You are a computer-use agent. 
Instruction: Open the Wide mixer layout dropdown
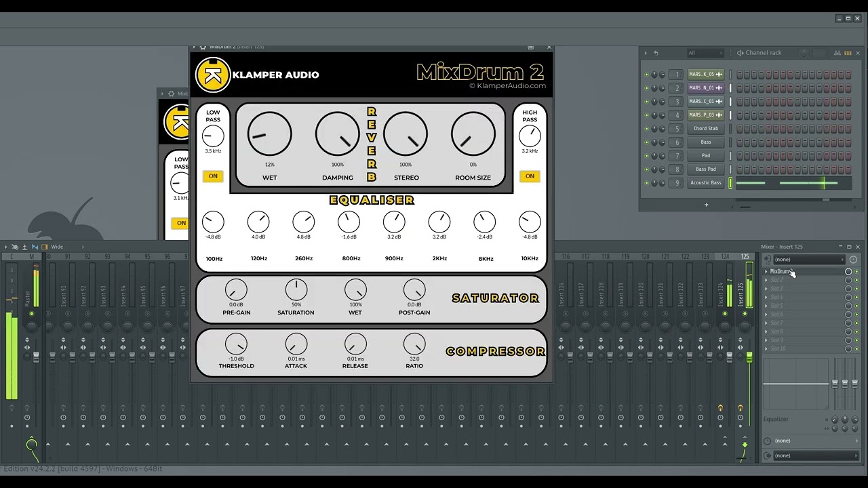point(66,247)
